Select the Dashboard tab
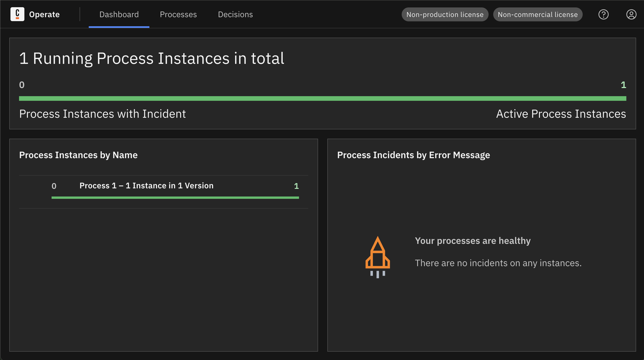The height and width of the screenshot is (360, 644). click(x=119, y=14)
